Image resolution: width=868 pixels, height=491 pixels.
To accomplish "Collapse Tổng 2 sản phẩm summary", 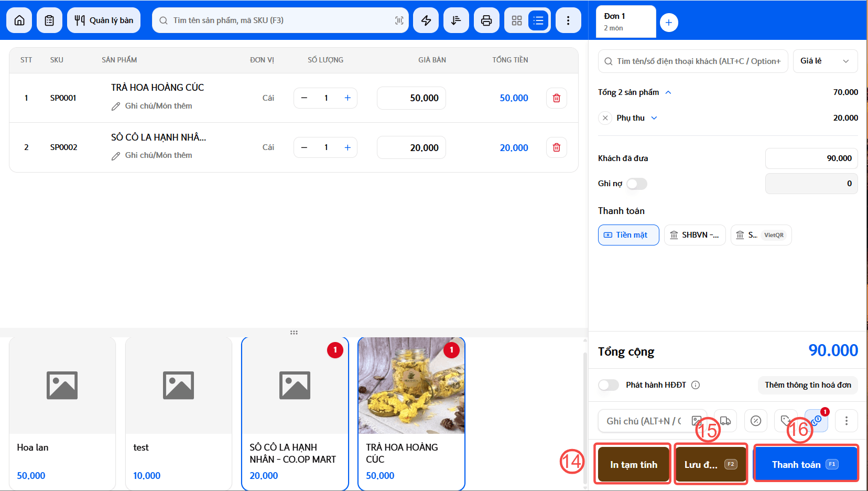I will pyautogui.click(x=668, y=92).
